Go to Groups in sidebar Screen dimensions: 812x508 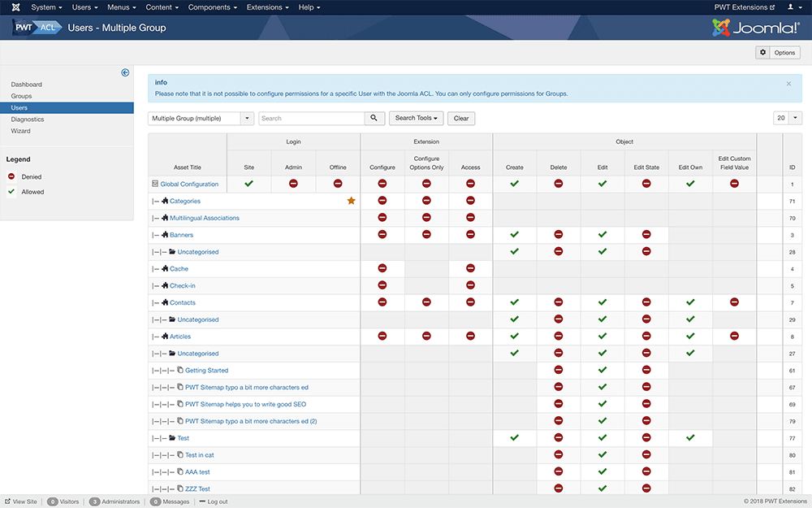click(21, 96)
